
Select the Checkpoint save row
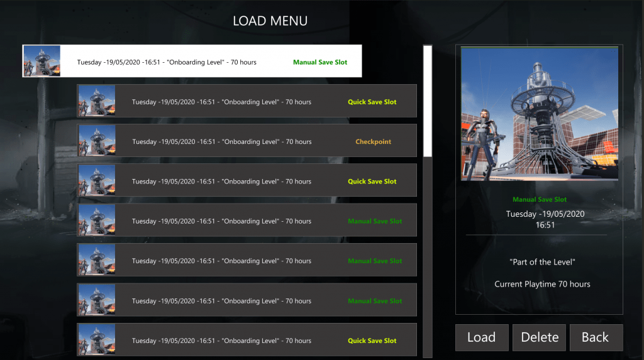(247, 140)
